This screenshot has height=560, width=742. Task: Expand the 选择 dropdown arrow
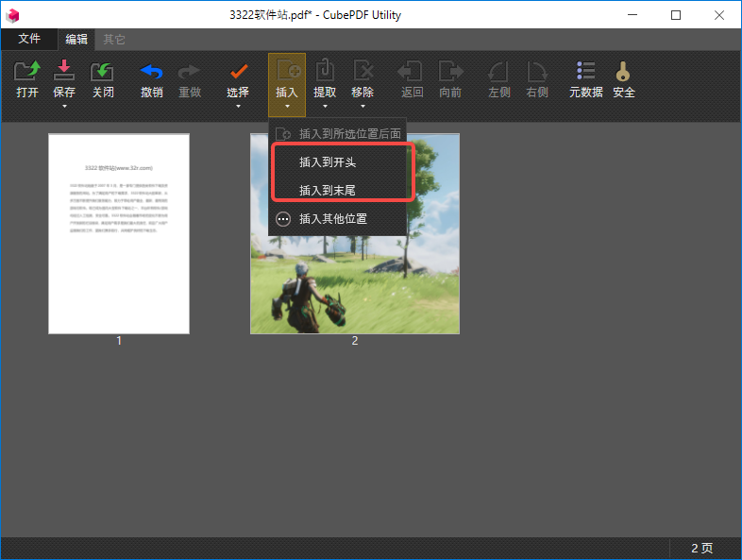coord(238,107)
